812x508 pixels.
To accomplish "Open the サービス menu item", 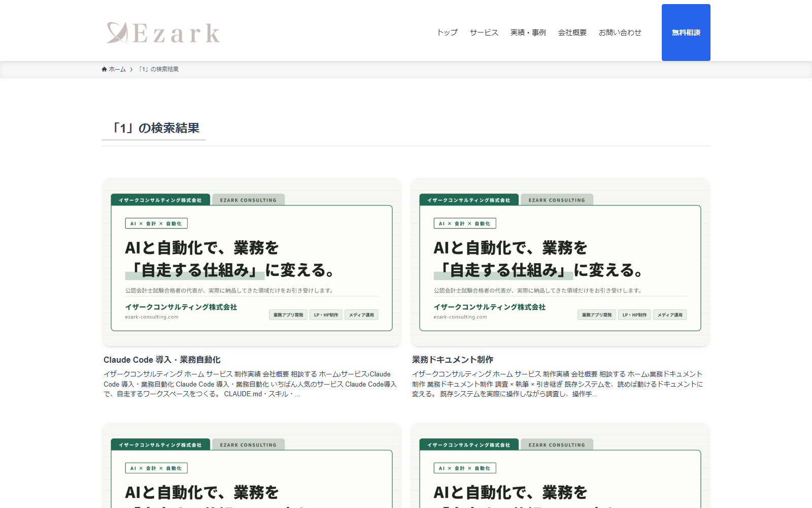I will (x=484, y=33).
